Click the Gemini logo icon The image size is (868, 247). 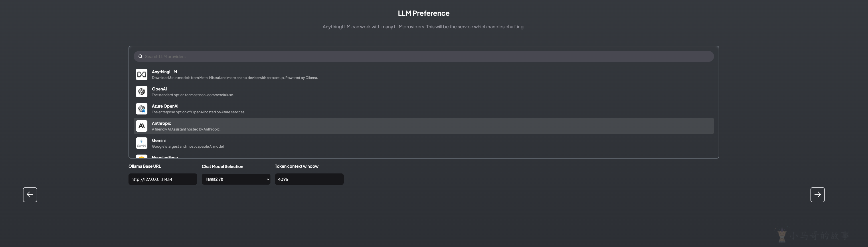142,143
